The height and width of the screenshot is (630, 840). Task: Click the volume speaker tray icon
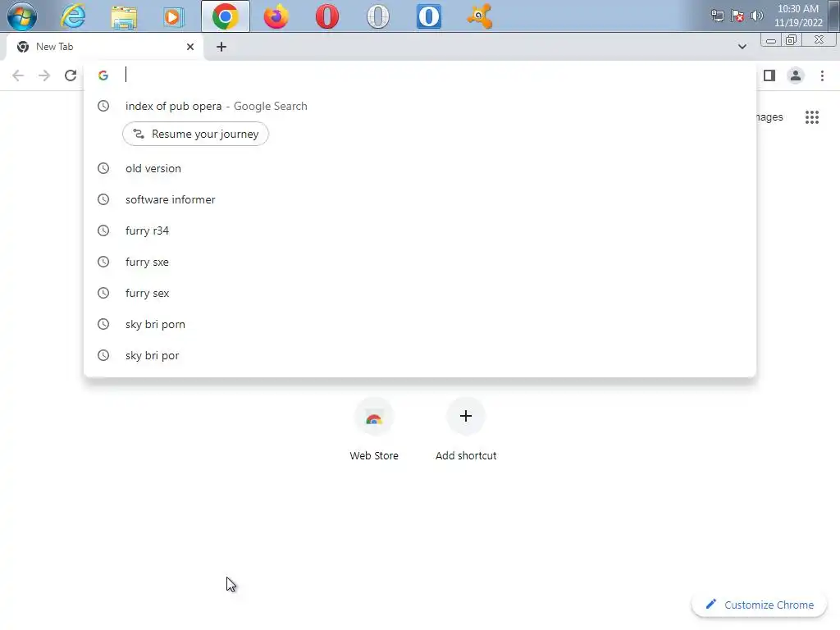coord(757,16)
